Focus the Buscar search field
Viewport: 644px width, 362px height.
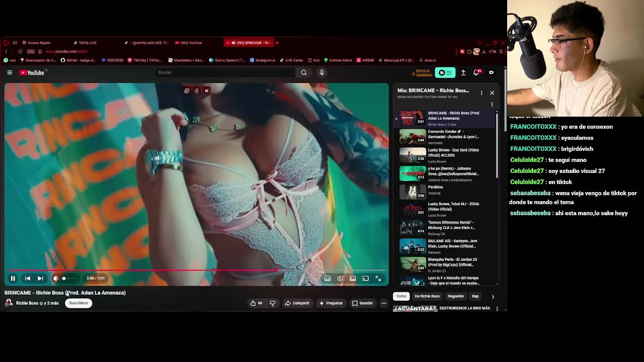tap(225, 72)
